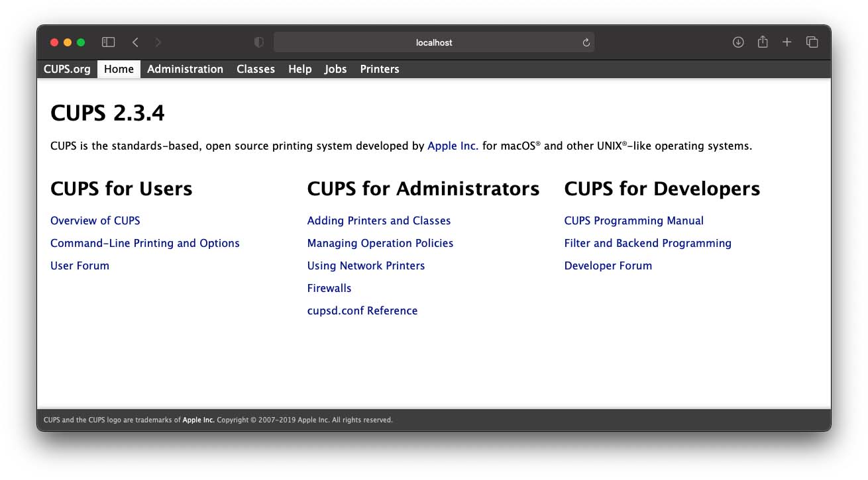The height and width of the screenshot is (480, 868).
Task: Click the privacy shield icon near the address bar
Action: [258, 42]
